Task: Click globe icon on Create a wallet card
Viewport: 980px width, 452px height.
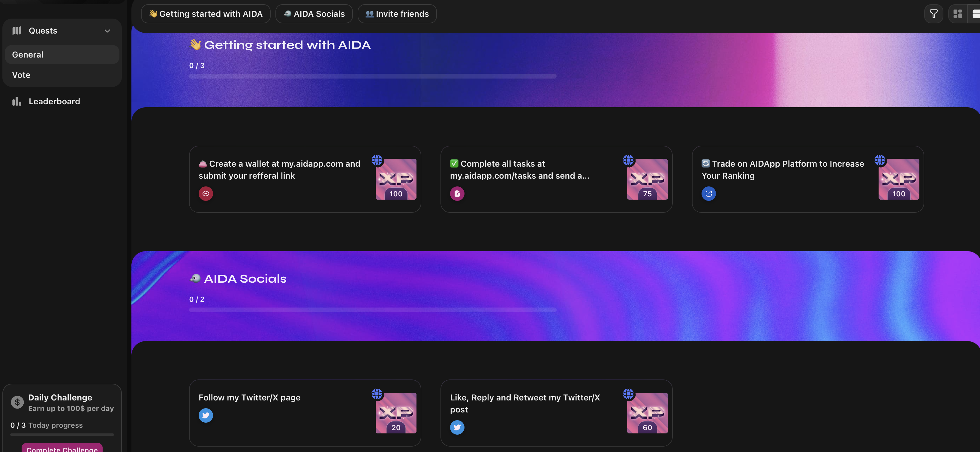Action: 377,160
